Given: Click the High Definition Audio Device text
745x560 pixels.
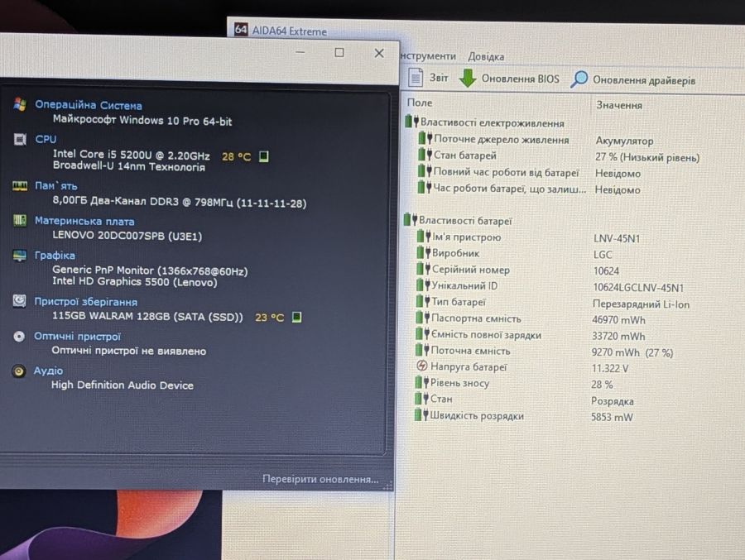Looking at the screenshot, I should [123, 385].
